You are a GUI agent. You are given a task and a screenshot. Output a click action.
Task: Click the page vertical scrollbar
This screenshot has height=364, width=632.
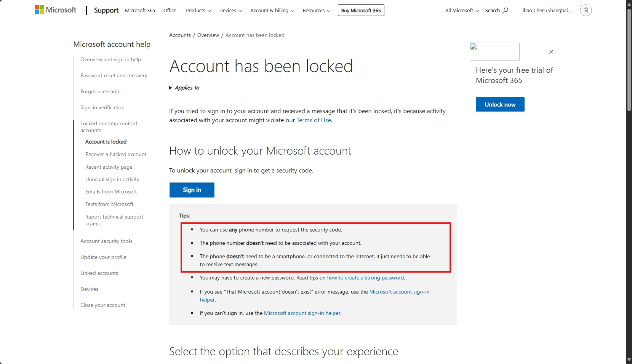coord(629,182)
